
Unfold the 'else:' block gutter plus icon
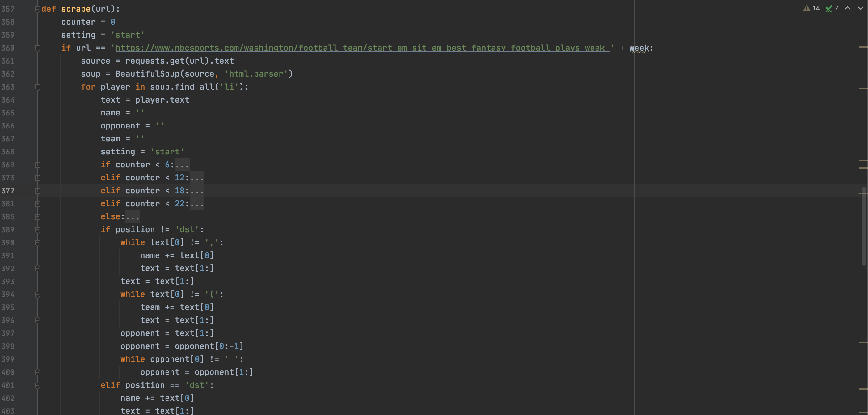tap(38, 216)
